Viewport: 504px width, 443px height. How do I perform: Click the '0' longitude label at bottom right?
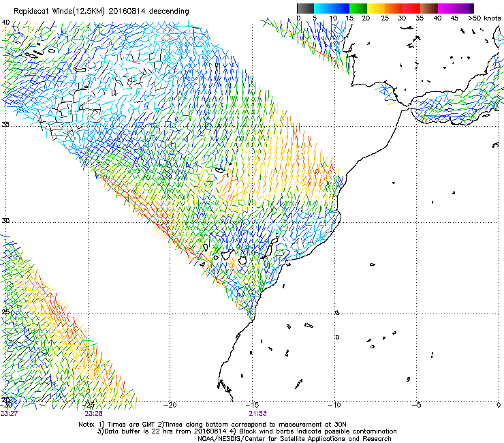pyautogui.click(x=499, y=405)
